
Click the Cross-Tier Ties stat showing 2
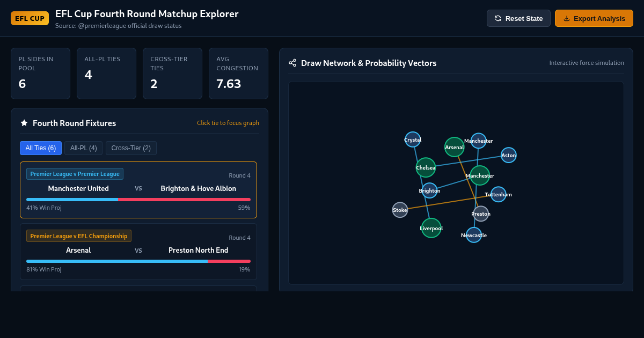(172, 74)
